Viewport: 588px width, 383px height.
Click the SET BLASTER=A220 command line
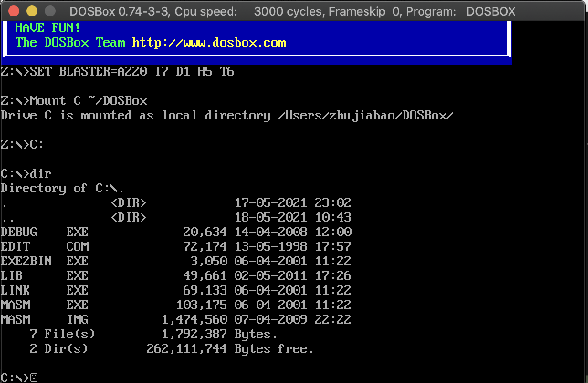[x=117, y=72]
